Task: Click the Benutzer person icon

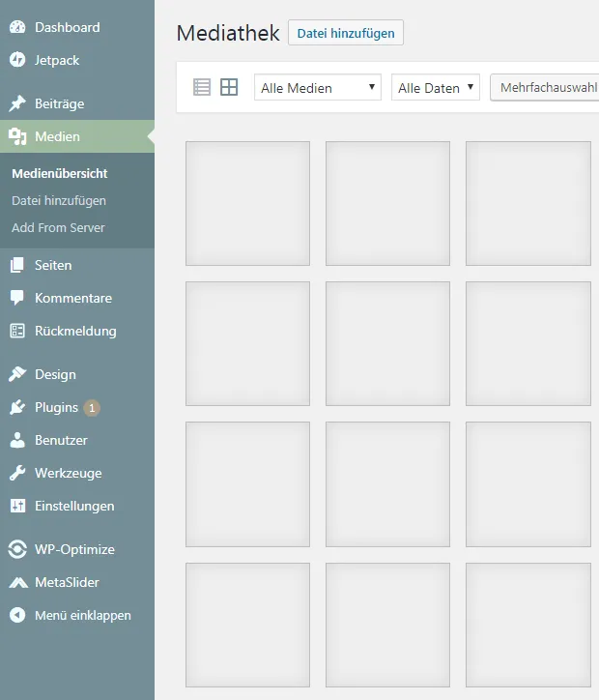Action: pos(17,440)
